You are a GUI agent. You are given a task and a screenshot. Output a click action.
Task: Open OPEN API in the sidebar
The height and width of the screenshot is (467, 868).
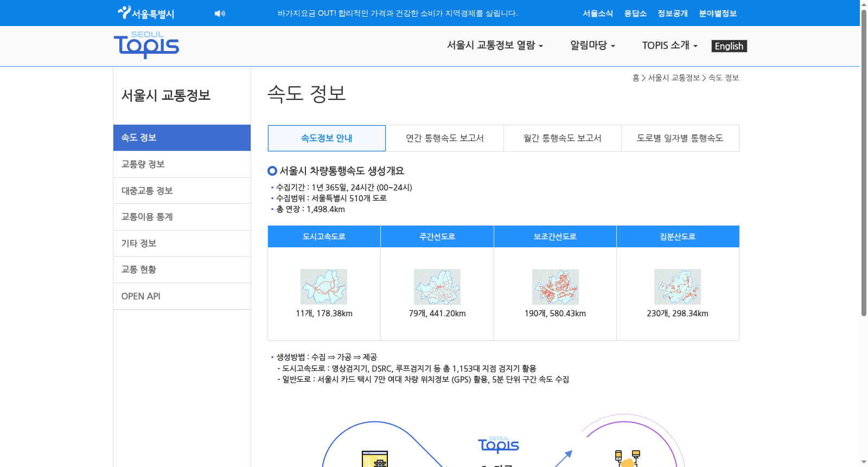(182, 296)
